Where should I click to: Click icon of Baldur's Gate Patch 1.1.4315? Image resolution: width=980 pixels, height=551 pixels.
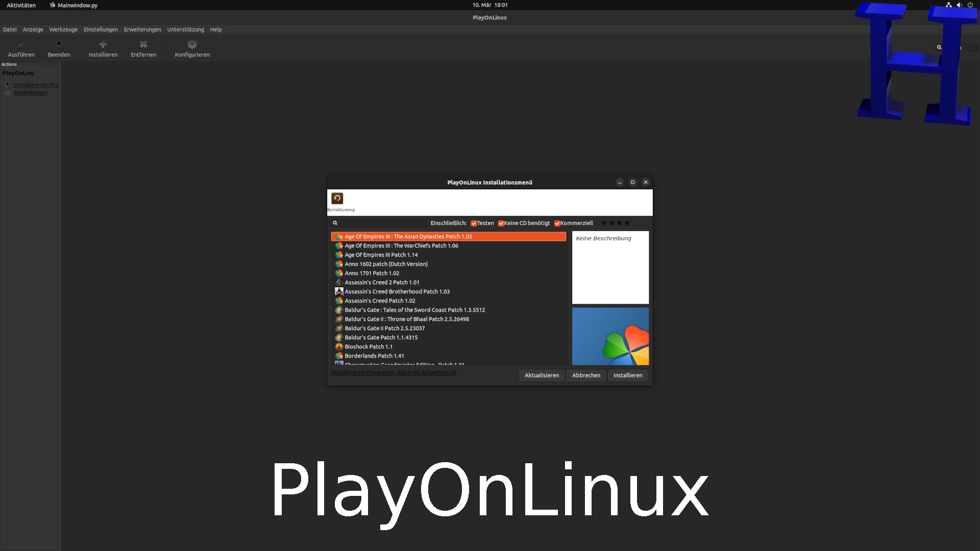click(339, 337)
